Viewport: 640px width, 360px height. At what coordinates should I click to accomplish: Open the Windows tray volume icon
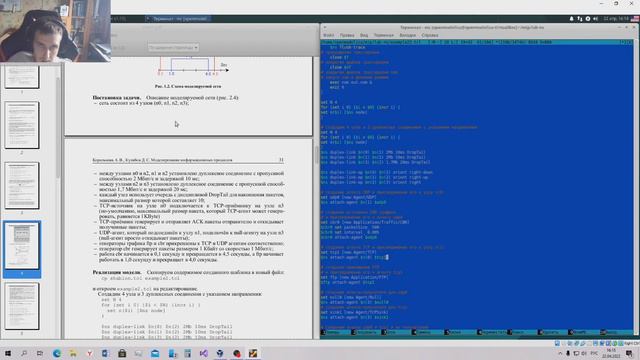click(x=584, y=353)
